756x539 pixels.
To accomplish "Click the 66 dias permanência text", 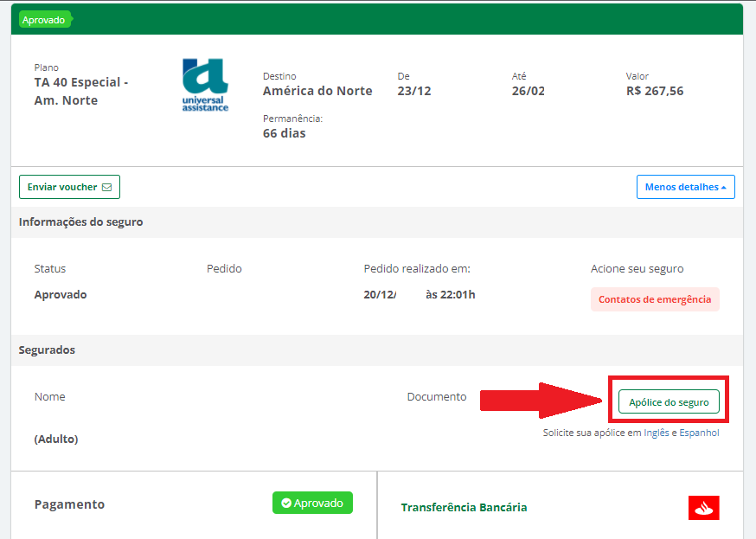I will coord(284,133).
